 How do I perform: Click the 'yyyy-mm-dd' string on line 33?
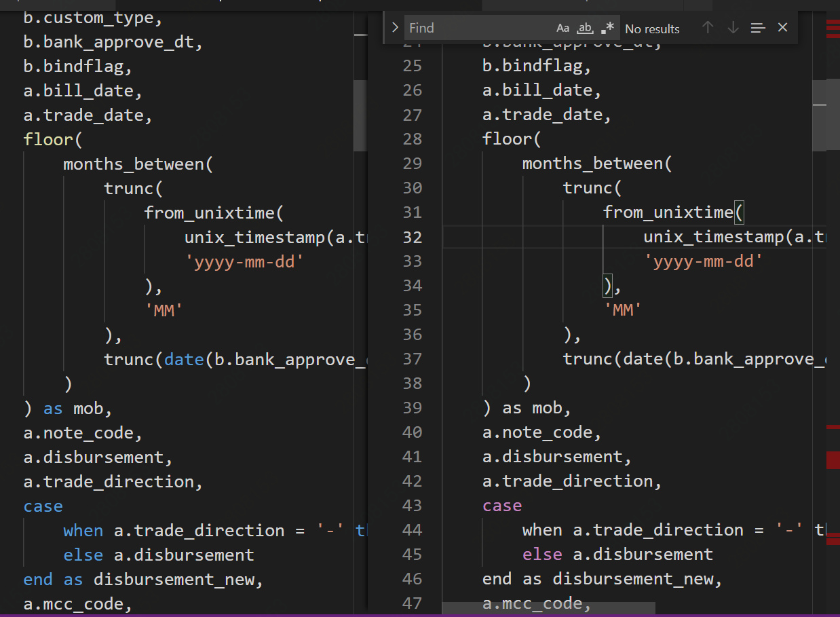click(704, 261)
